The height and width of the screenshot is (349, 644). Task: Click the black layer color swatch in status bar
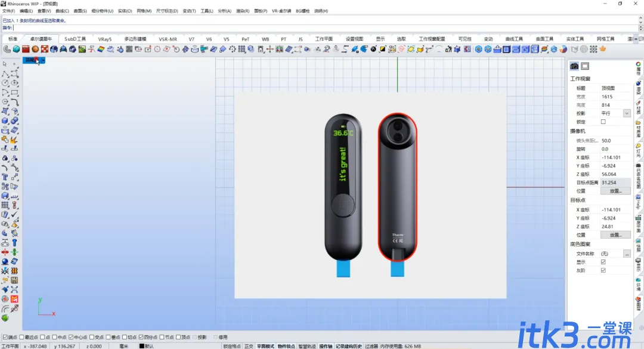(142, 346)
